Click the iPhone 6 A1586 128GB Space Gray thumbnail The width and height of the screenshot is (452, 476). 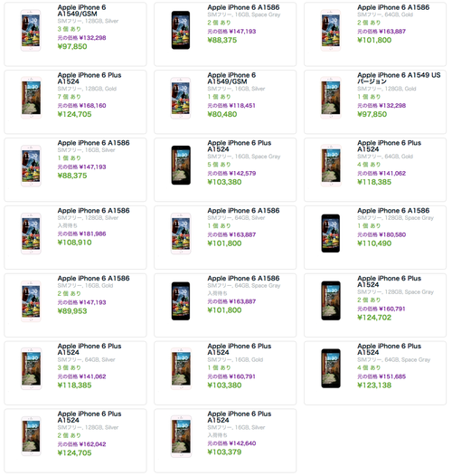(331, 233)
